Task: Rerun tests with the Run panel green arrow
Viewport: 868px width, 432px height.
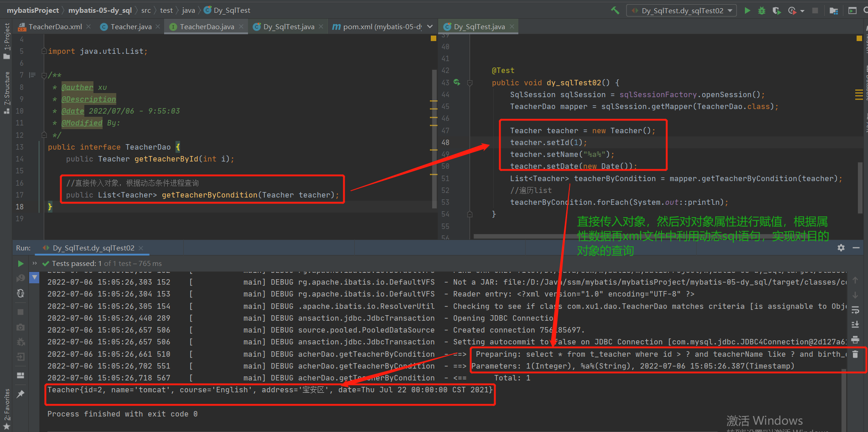Action: [21, 264]
